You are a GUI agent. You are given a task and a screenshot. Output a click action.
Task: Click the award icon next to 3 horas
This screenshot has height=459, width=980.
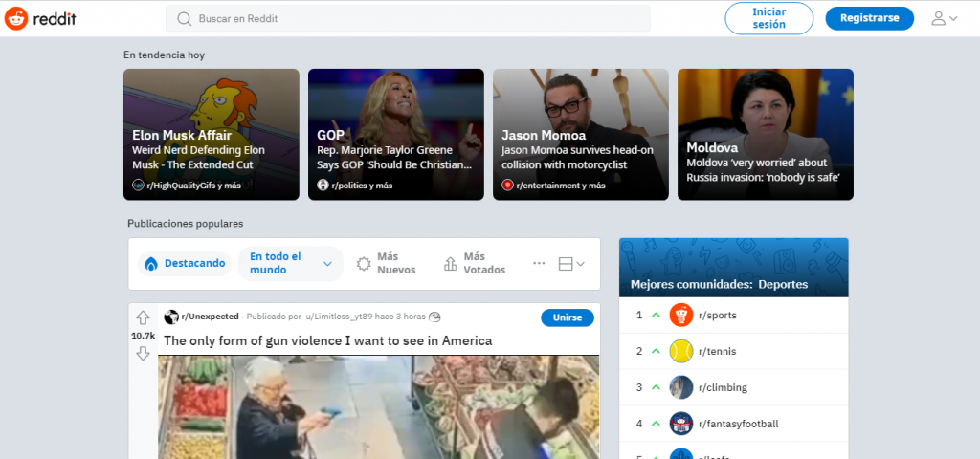pos(435,317)
